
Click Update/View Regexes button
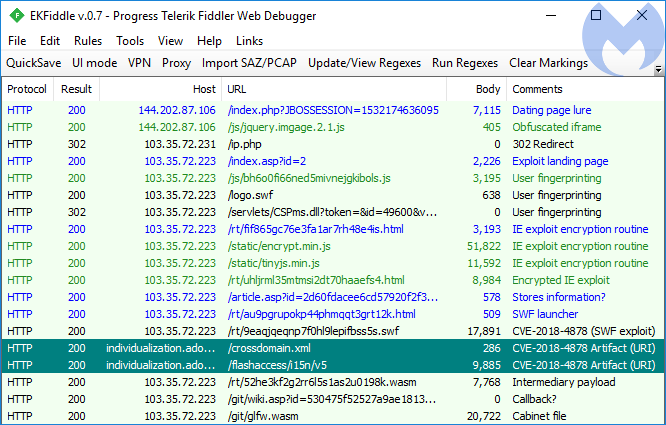click(x=364, y=63)
